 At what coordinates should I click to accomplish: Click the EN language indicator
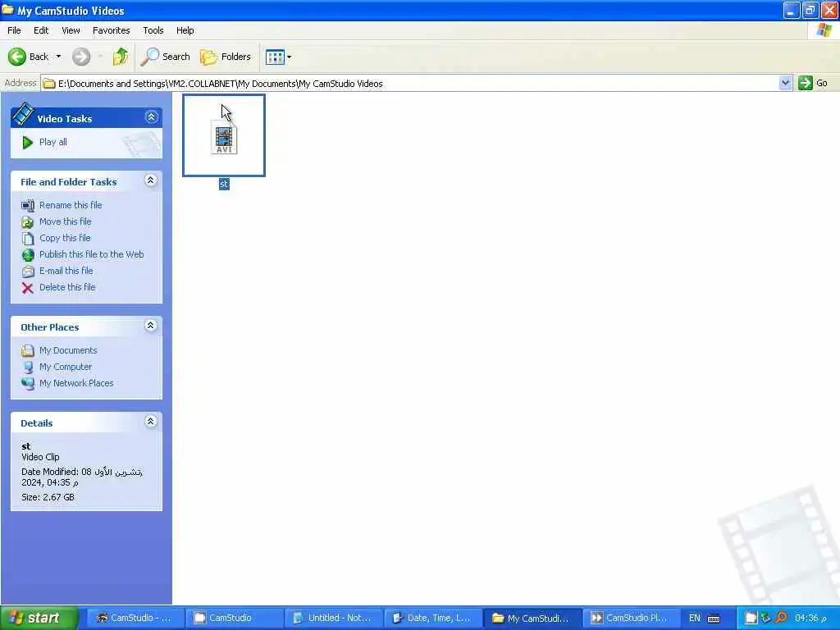(694, 618)
